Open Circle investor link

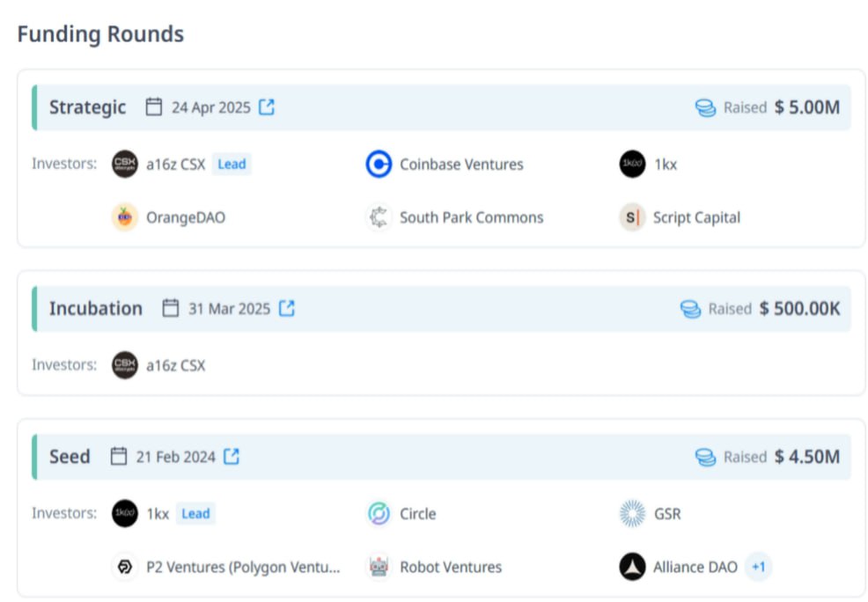(417, 514)
